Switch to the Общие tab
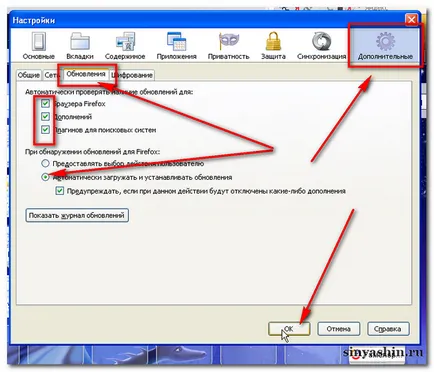 coord(29,75)
